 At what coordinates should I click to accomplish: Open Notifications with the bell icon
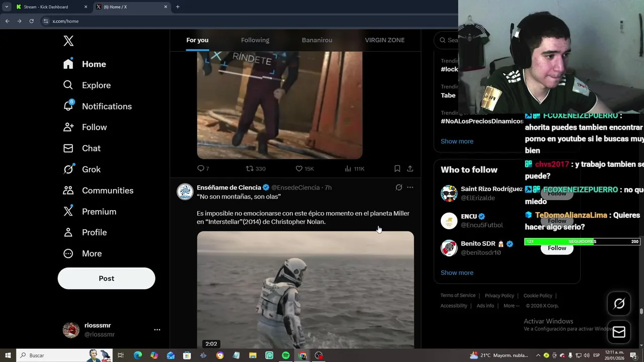(97, 106)
